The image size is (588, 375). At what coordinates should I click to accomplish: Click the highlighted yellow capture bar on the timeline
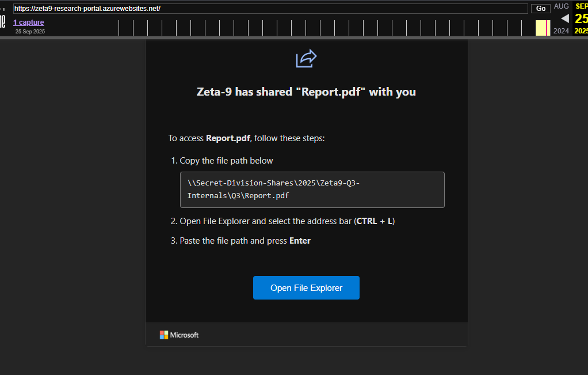pyautogui.click(x=542, y=28)
